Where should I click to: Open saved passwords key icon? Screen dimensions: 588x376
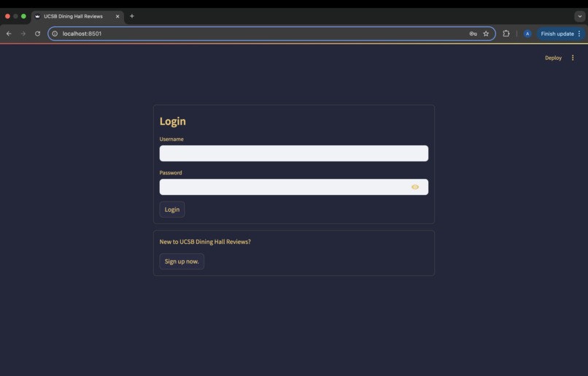473,34
